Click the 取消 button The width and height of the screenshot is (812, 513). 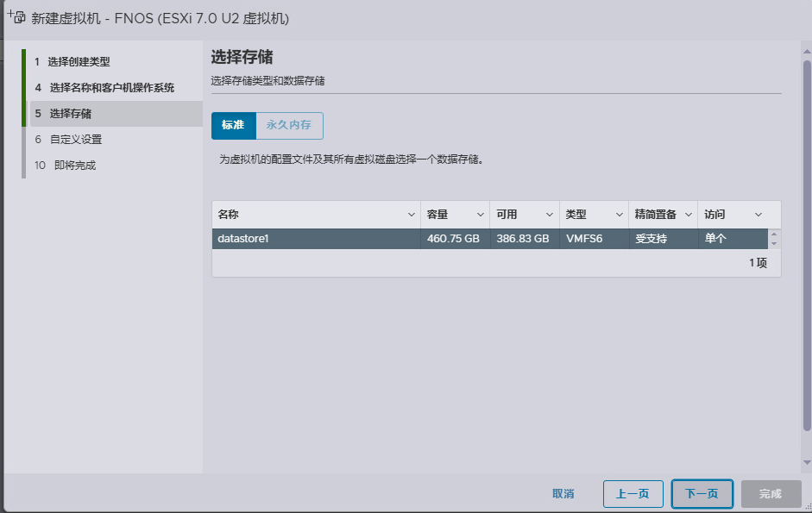(x=563, y=494)
